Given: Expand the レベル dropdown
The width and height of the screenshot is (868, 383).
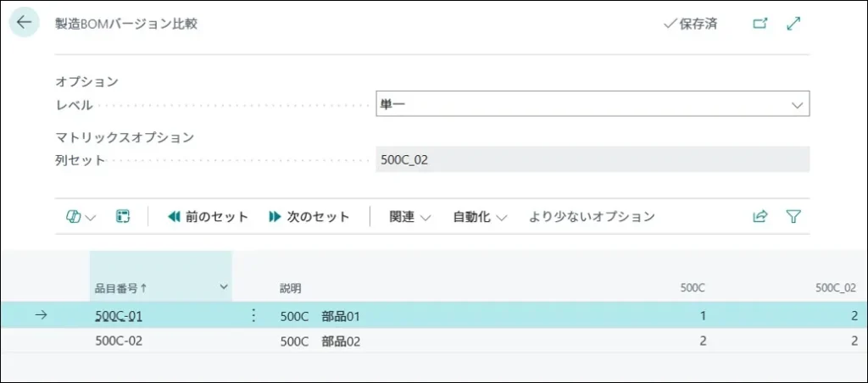Looking at the screenshot, I should tap(796, 105).
